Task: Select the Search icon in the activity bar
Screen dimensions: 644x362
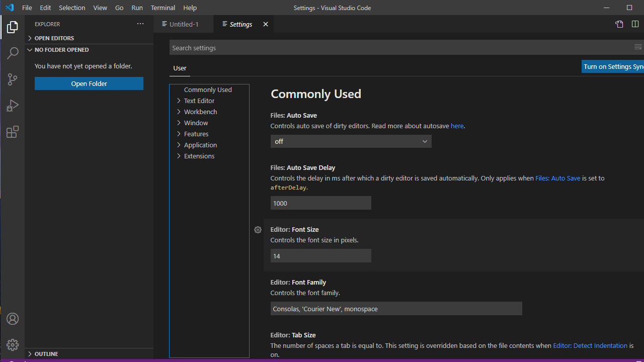Action: coord(12,53)
